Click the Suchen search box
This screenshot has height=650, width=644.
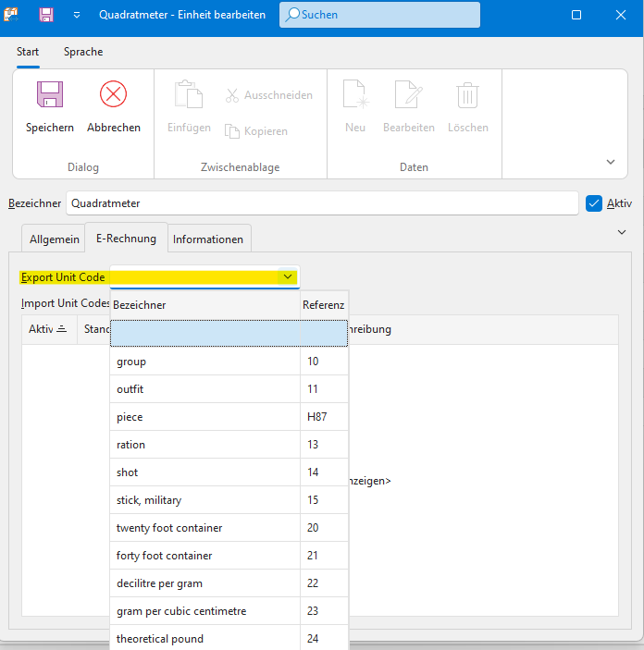pyautogui.click(x=379, y=15)
